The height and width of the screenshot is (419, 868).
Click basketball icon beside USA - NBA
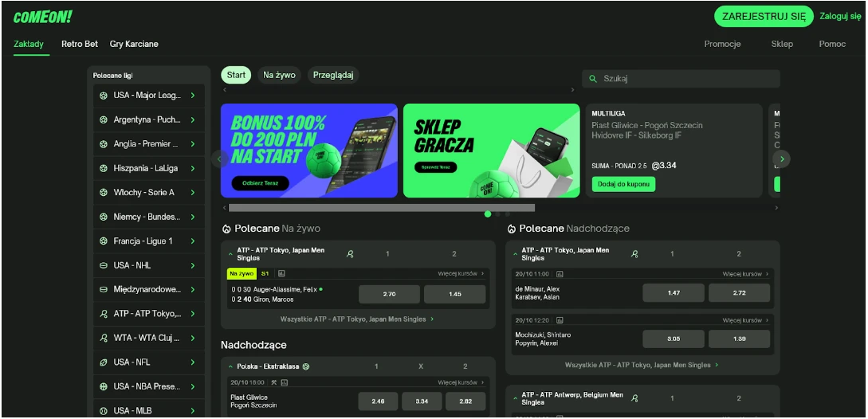103,386
